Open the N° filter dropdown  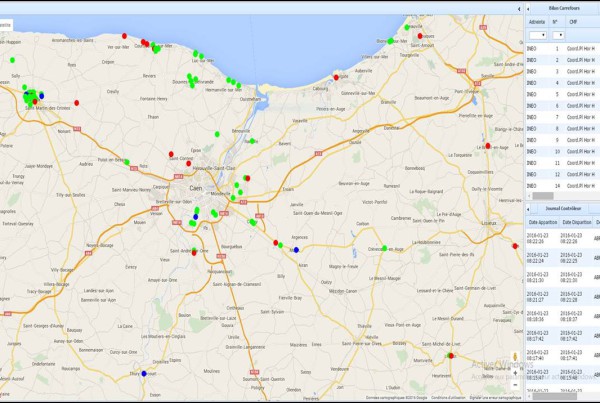pos(560,34)
